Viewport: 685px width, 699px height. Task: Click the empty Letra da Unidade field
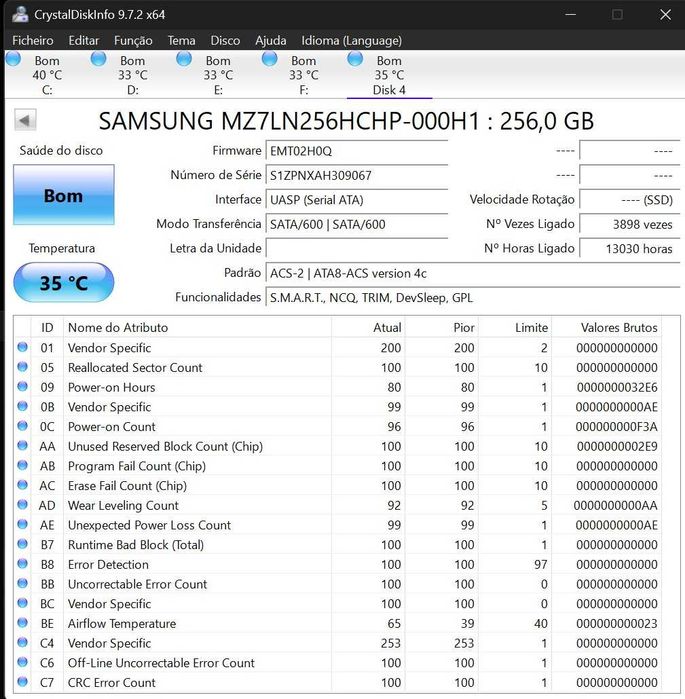(x=357, y=248)
